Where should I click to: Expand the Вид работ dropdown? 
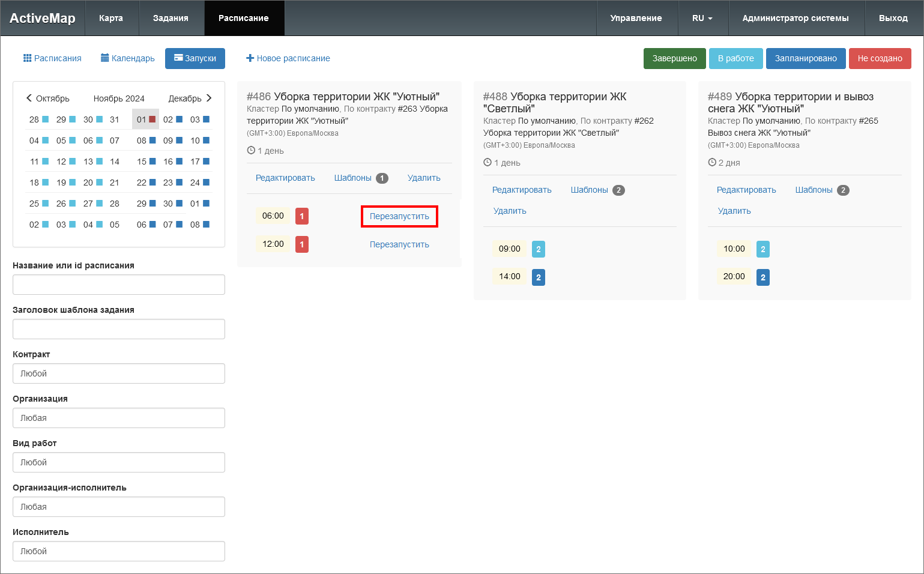click(x=119, y=462)
